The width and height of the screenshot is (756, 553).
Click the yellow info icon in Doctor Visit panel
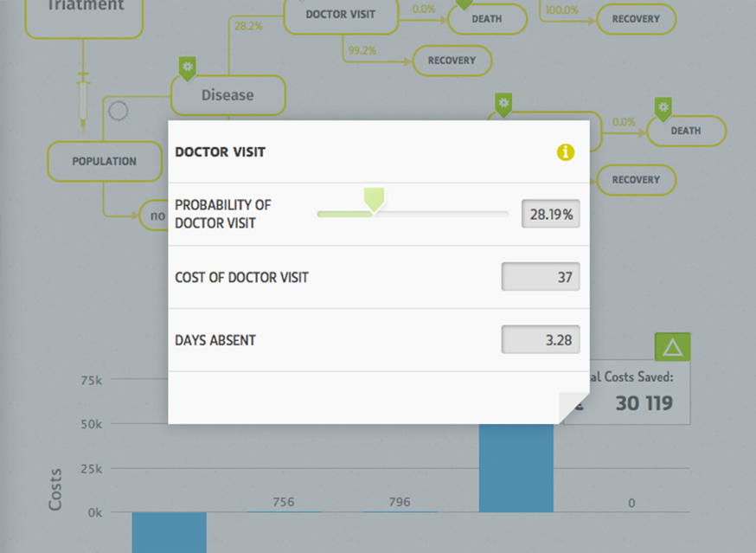click(566, 152)
